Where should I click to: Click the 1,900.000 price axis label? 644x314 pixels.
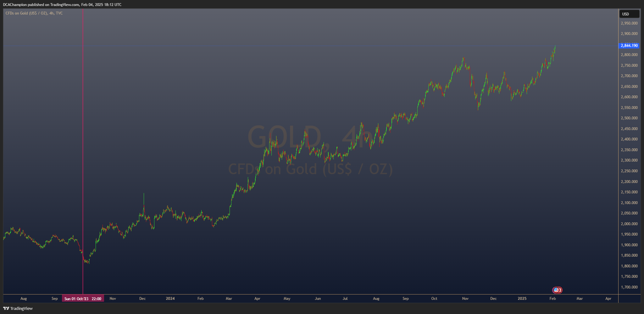pyautogui.click(x=629, y=245)
